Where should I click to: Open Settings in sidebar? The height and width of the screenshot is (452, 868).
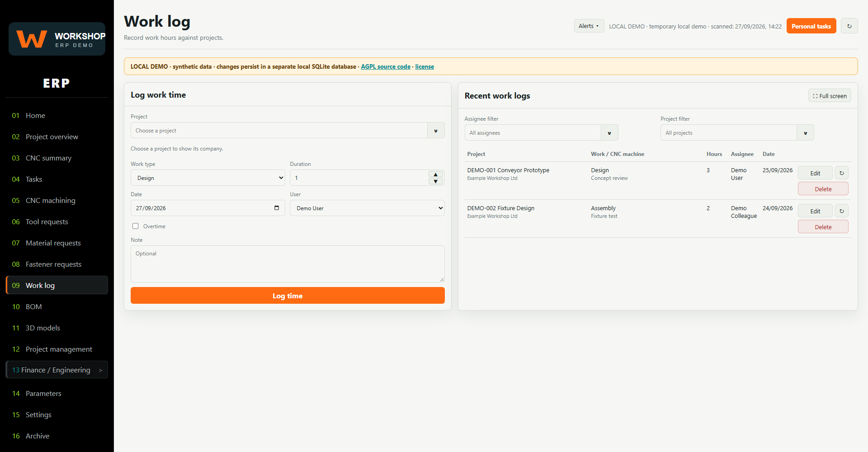pyautogui.click(x=57, y=414)
